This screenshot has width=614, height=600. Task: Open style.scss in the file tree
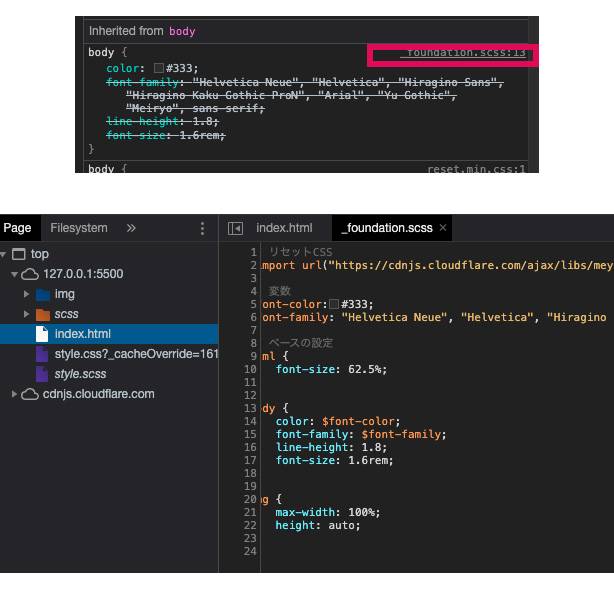point(80,374)
